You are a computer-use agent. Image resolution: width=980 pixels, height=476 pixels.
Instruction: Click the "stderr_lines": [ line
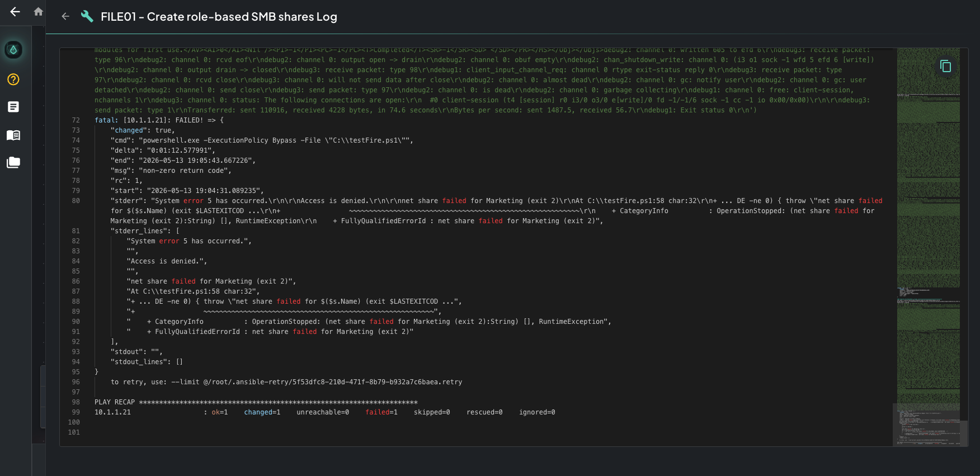(145, 231)
